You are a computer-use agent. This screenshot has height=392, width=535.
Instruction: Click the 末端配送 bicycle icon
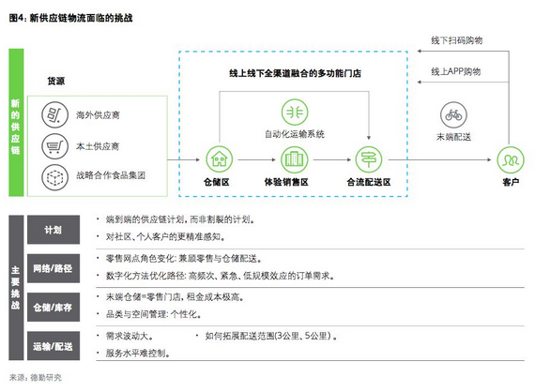click(453, 114)
